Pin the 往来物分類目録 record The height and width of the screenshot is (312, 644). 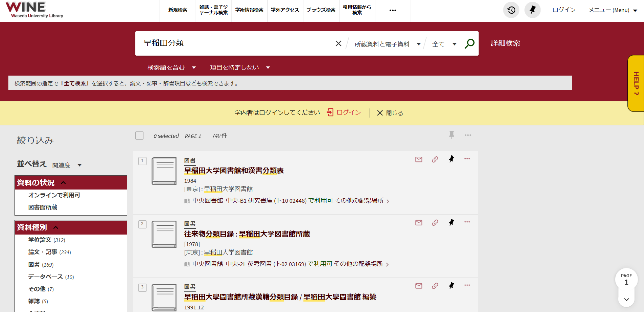(x=451, y=222)
